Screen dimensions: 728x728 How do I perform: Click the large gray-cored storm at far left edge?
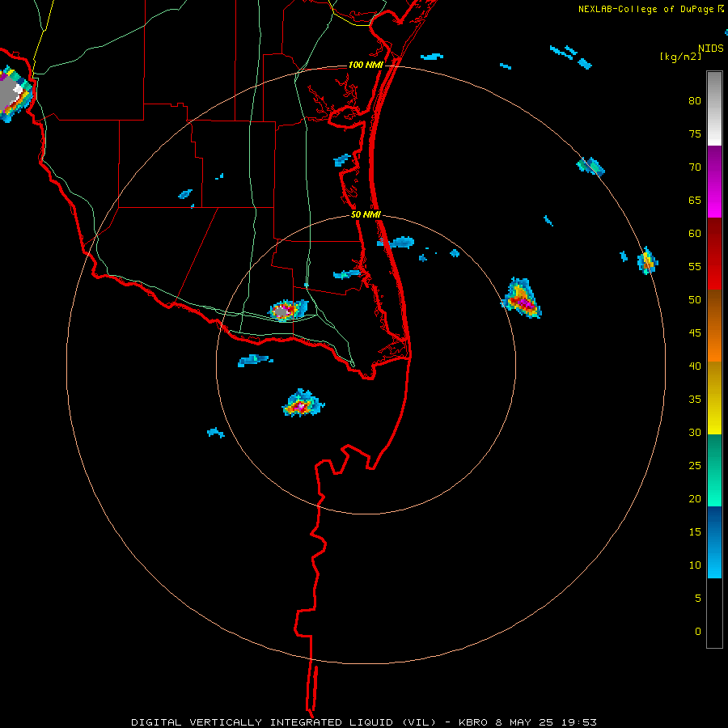15,95
